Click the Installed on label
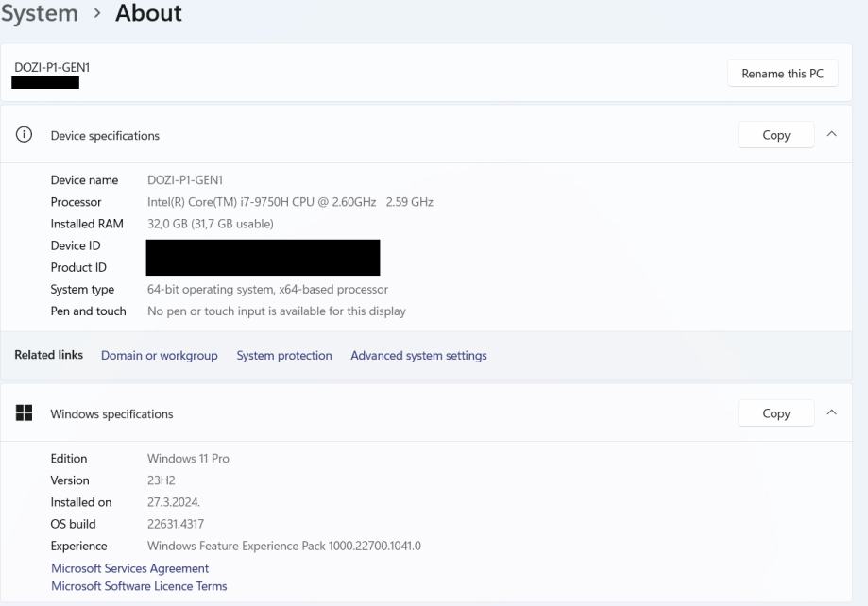 coord(81,502)
